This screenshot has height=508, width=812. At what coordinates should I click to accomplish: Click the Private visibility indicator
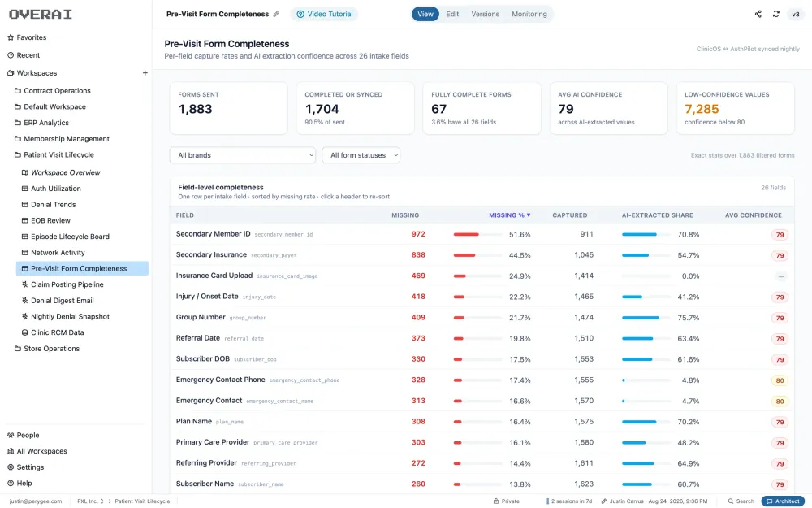point(506,501)
